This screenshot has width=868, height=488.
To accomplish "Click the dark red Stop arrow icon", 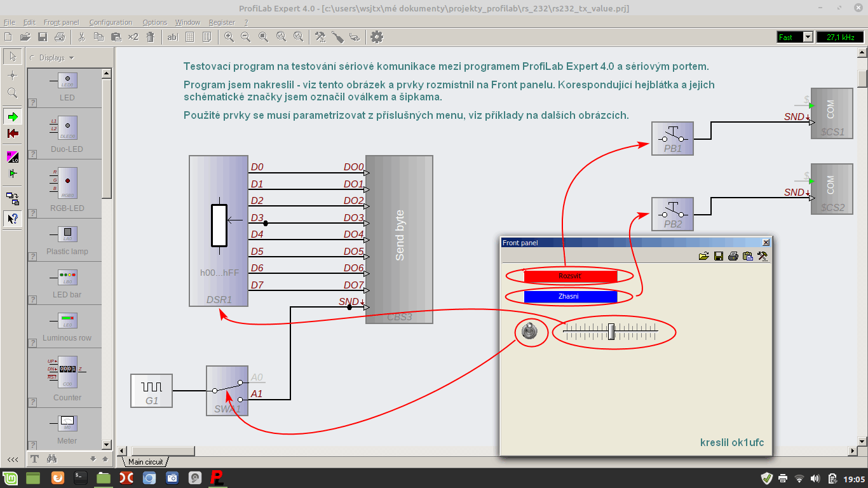I will (x=12, y=133).
